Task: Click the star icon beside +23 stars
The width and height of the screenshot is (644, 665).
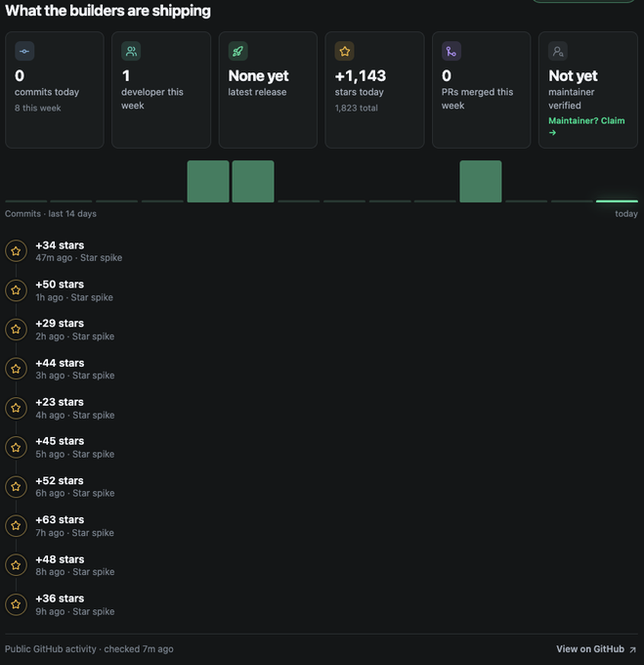Action: [x=16, y=408]
